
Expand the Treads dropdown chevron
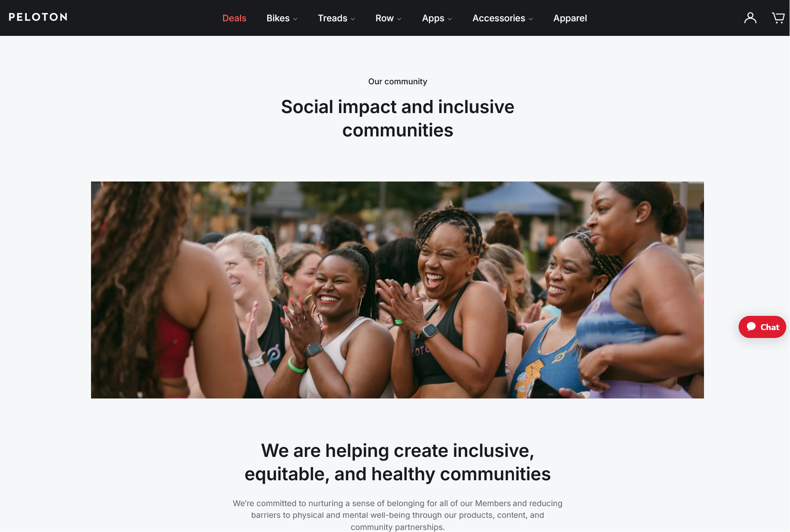[x=353, y=19]
